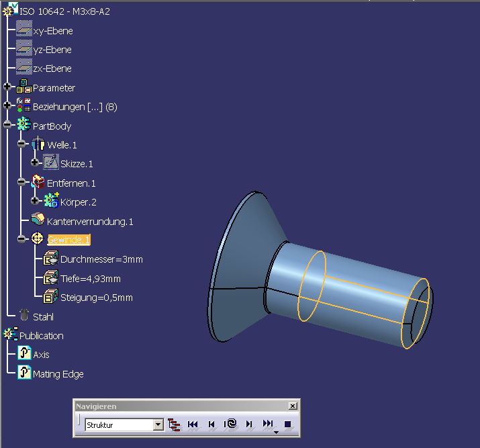Select the Axis label
The width and height of the screenshot is (480, 448).
(x=41, y=355)
